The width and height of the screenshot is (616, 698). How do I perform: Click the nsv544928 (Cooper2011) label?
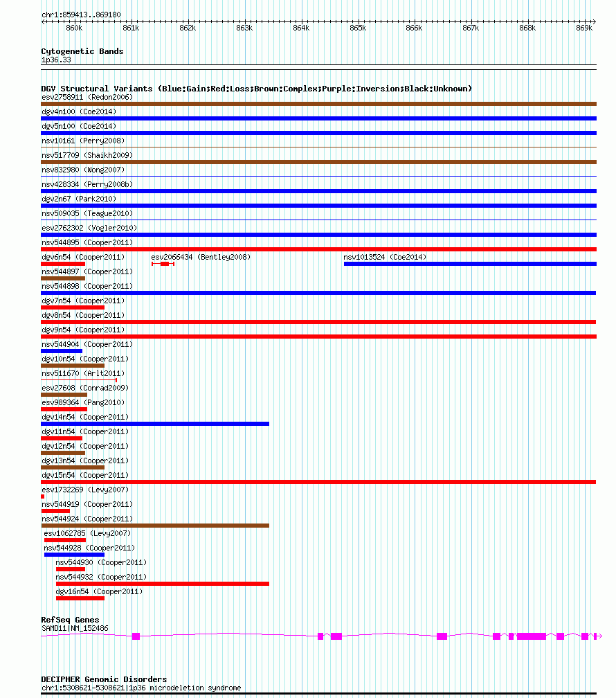[89, 548]
